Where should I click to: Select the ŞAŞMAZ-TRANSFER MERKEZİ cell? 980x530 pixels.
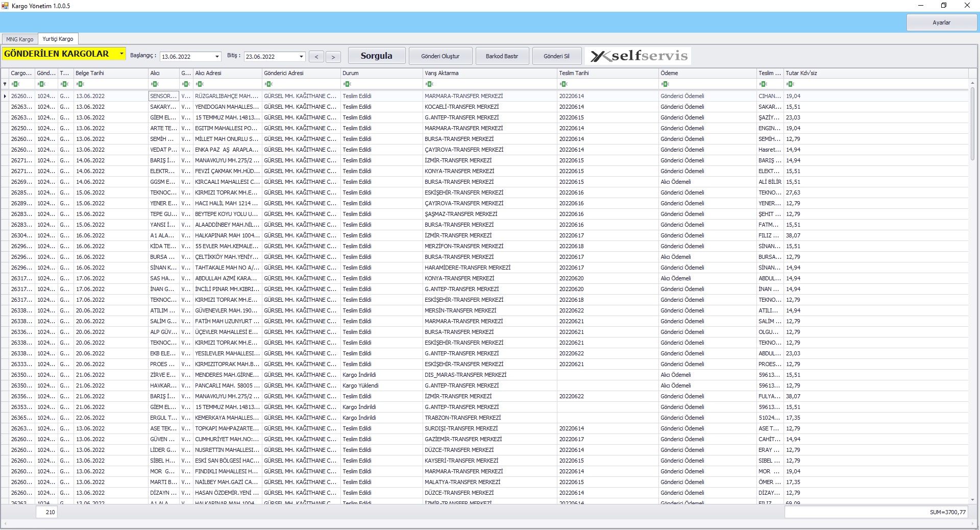click(x=490, y=214)
